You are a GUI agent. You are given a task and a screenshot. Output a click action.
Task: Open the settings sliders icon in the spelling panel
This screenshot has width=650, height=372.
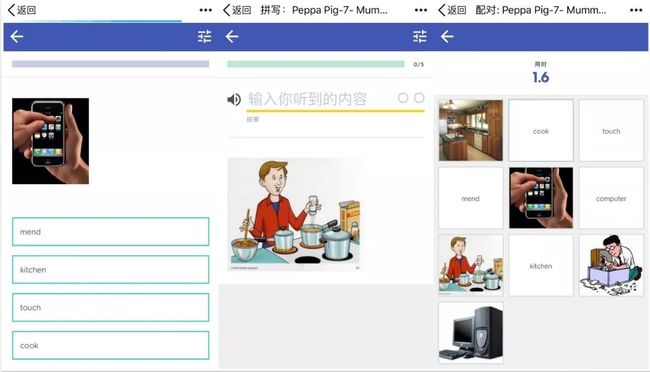[420, 36]
